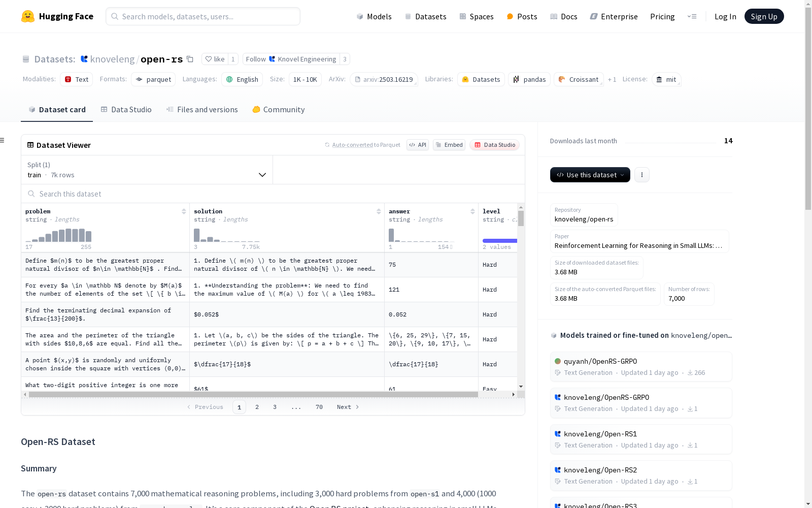Click the knoveleng owner link in title
812x508 pixels.
tap(112, 59)
